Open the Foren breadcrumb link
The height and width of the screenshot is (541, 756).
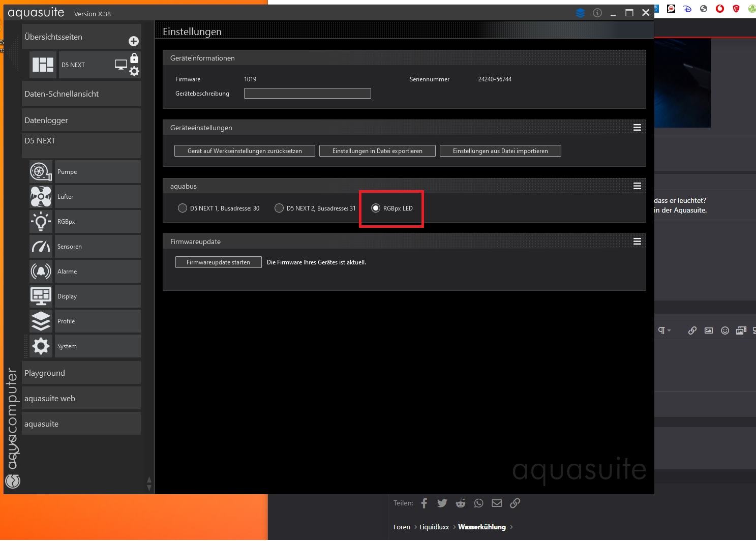(x=402, y=527)
